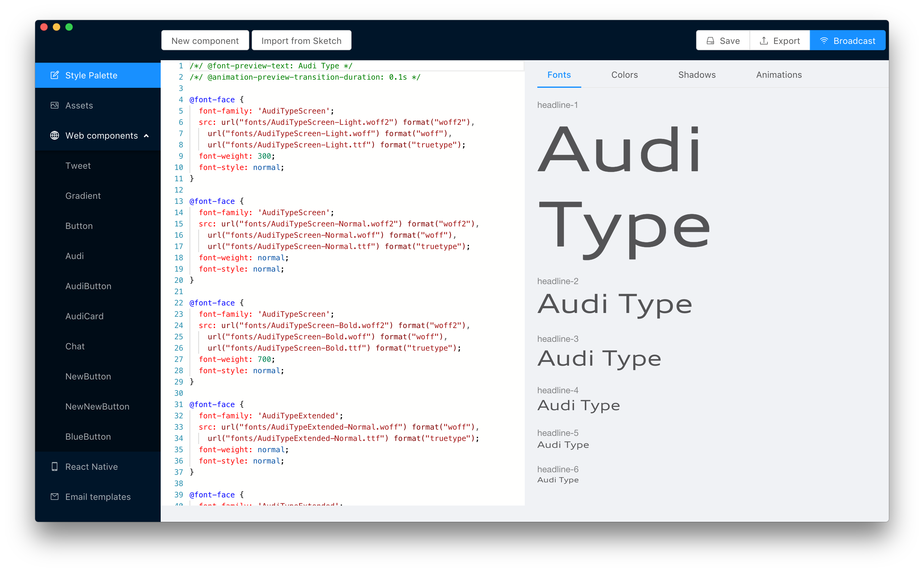This screenshot has height=572, width=924.
Task: Click the Save disk icon
Action: pos(710,41)
